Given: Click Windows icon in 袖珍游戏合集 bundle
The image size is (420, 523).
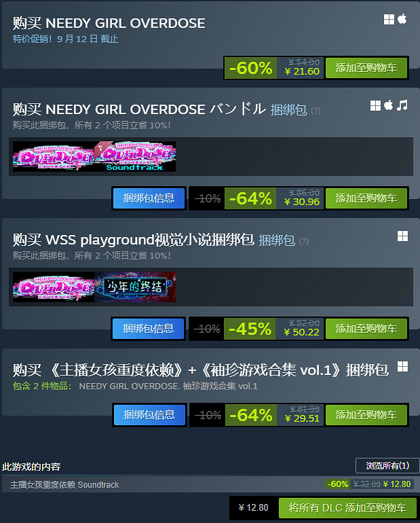Looking at the screenshot, I should 402,367.
